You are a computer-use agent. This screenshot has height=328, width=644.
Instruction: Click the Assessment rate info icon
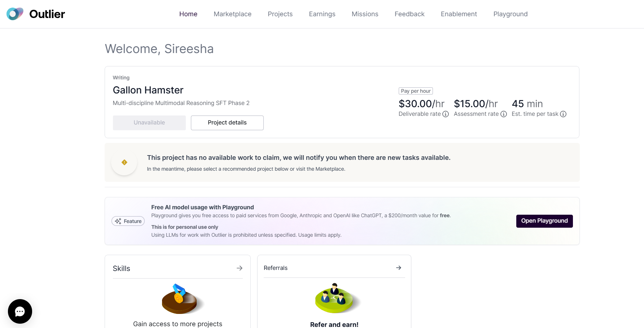coord(504,114)
